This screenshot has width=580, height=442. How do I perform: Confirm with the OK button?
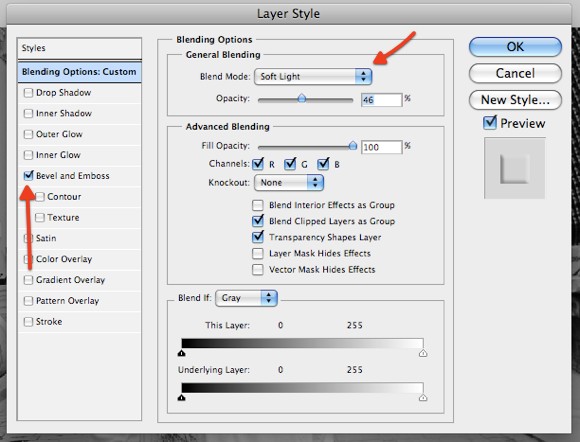click(x=515, y=47)
